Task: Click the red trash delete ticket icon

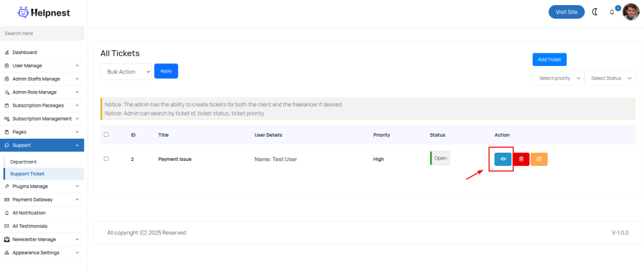Action: pos(521,160)
